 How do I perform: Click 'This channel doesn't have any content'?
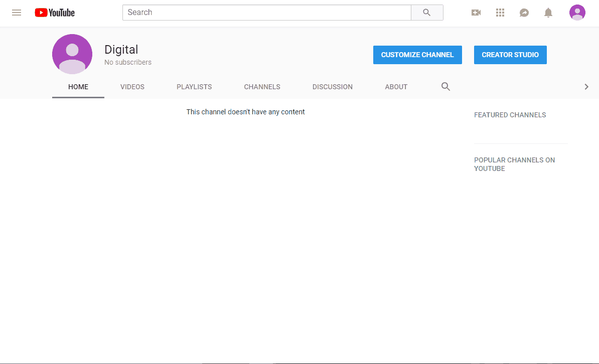coord(246,112)
